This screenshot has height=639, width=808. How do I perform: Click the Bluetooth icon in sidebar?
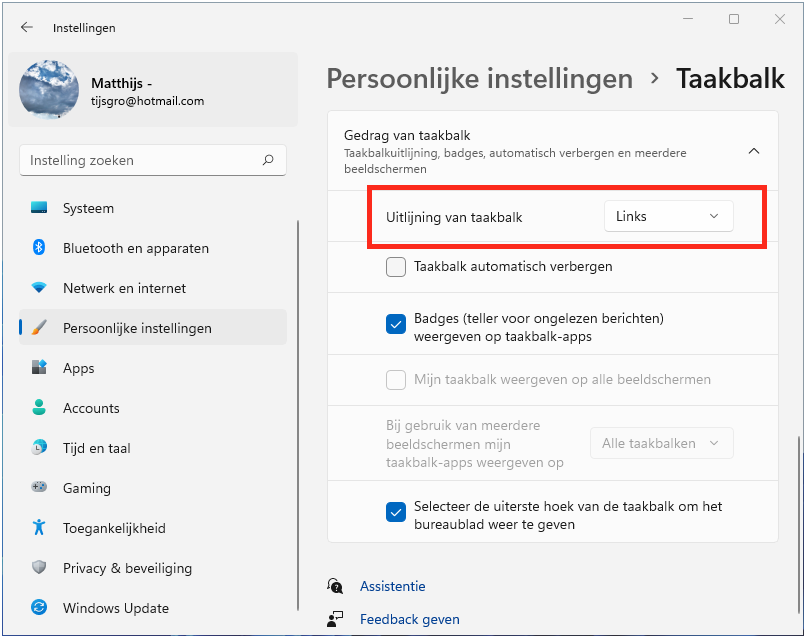pos(39,248)
